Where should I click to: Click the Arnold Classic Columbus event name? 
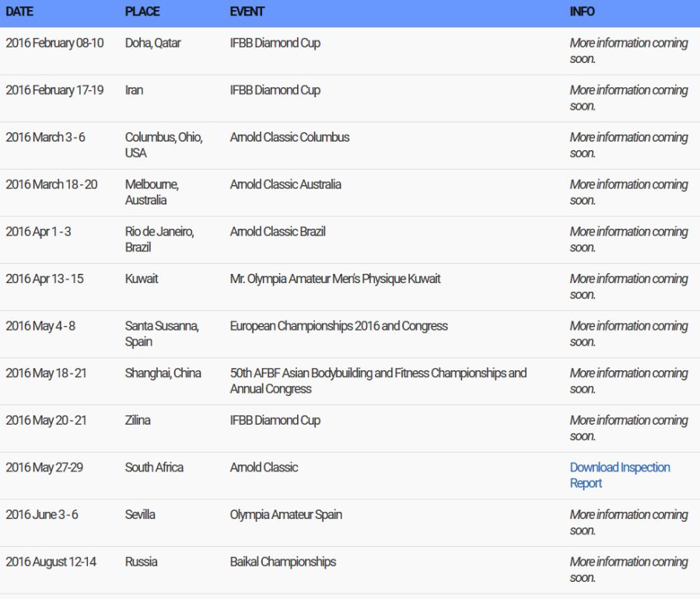coord(289,137)
